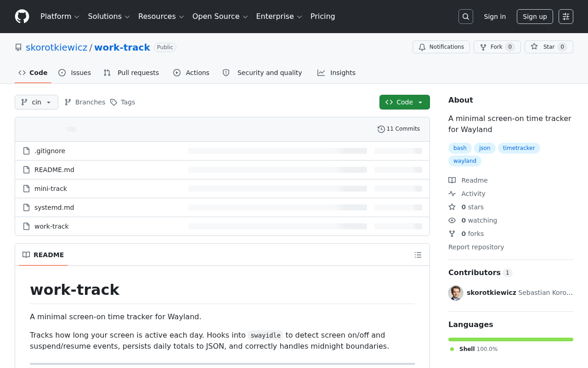Click the file icon beside work-track file
588x368 pixels.
coord(27,226)
